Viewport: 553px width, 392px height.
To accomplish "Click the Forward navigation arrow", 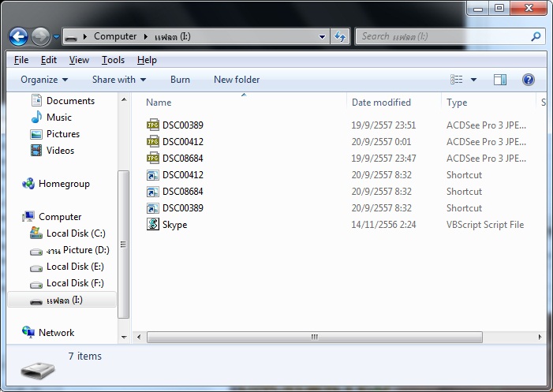I will click(40, 36).
